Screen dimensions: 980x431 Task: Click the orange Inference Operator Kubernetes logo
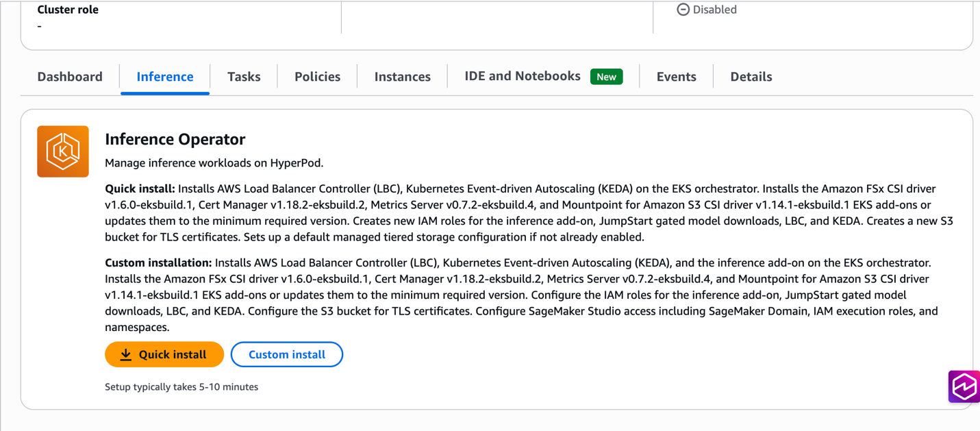click(x=62, y=151)
